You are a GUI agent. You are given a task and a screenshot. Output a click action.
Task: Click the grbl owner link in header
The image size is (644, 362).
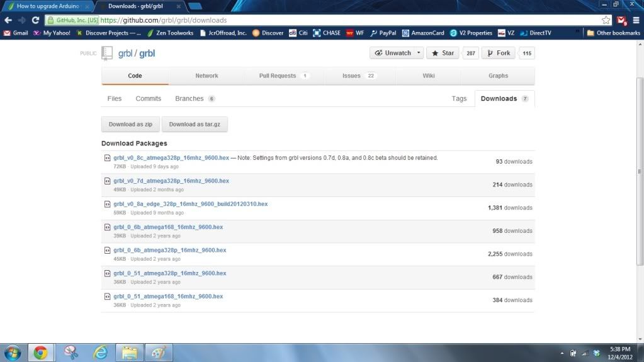click(x=125, y=54)
